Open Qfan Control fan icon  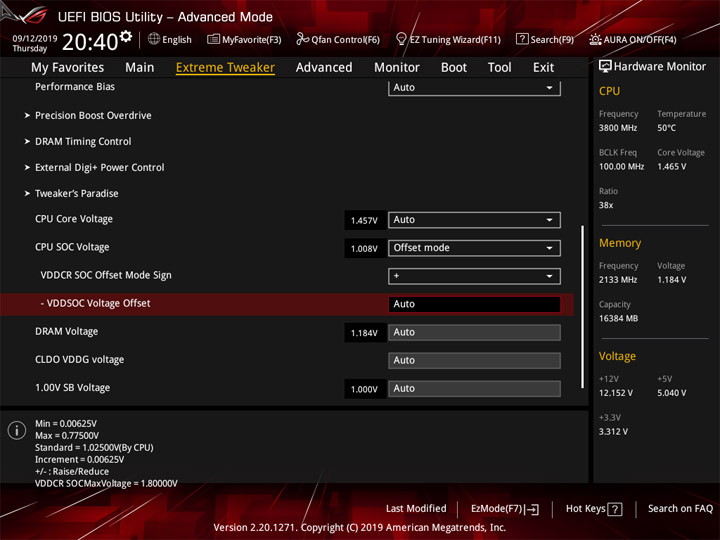(302, 39)
